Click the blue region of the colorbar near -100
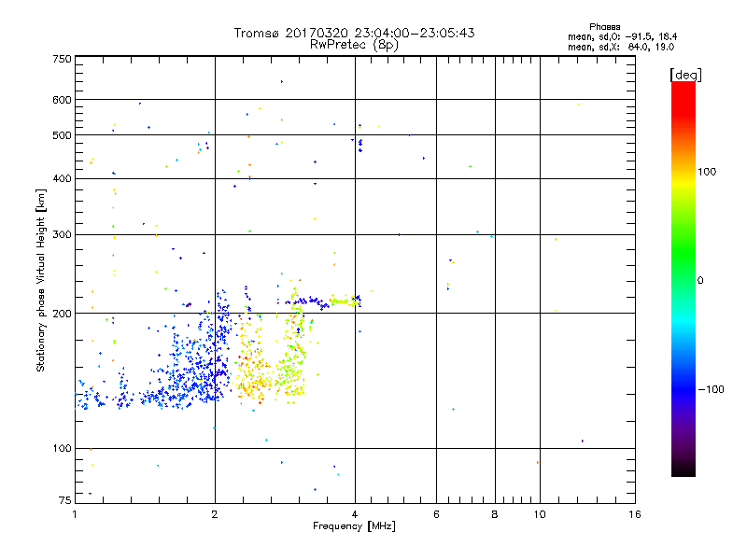This screenshot has width=747, height=560. 684,388
